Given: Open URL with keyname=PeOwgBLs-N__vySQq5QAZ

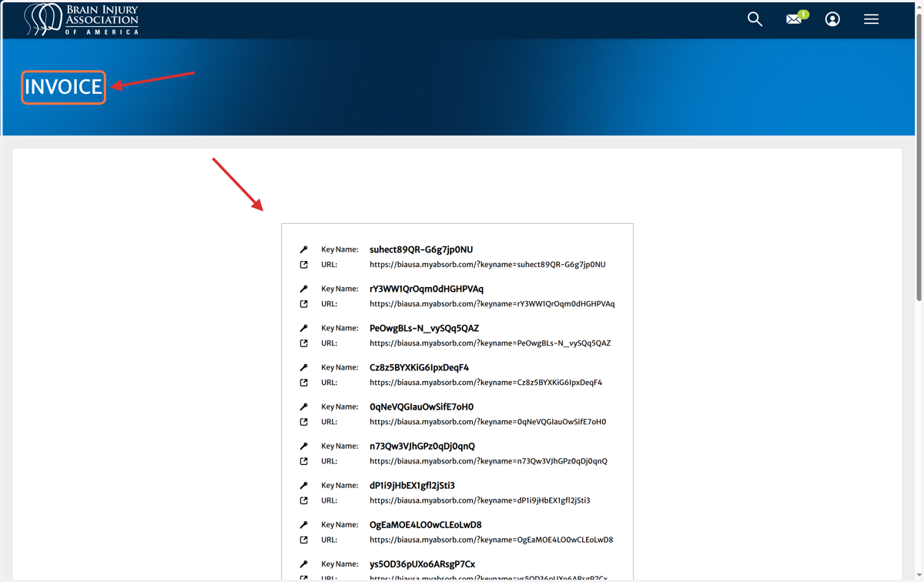Looking at the screenshot, I should pos(490,343).
